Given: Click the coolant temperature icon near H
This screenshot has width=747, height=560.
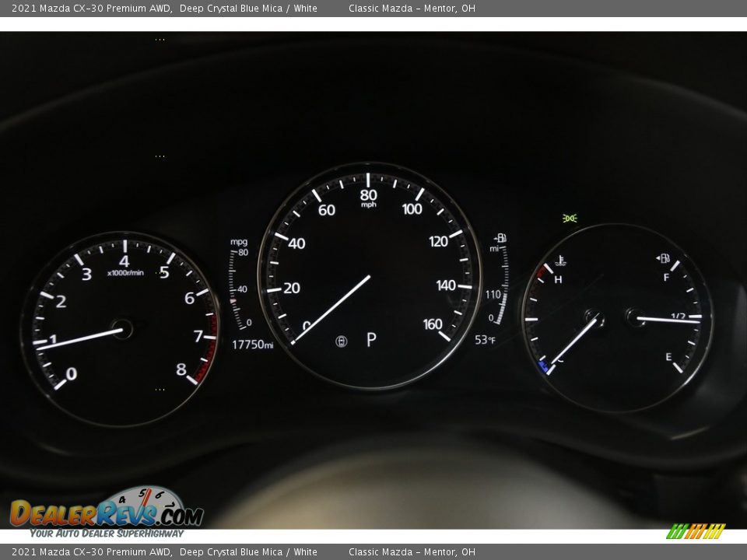Looking at the screenshot, I should (559, 262).
